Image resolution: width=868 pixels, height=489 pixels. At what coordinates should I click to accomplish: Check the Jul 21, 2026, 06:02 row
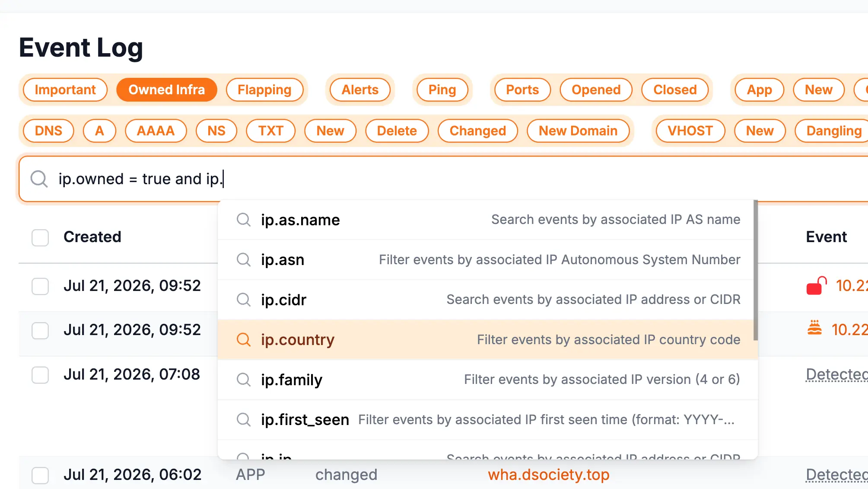[x=40, y=475]
